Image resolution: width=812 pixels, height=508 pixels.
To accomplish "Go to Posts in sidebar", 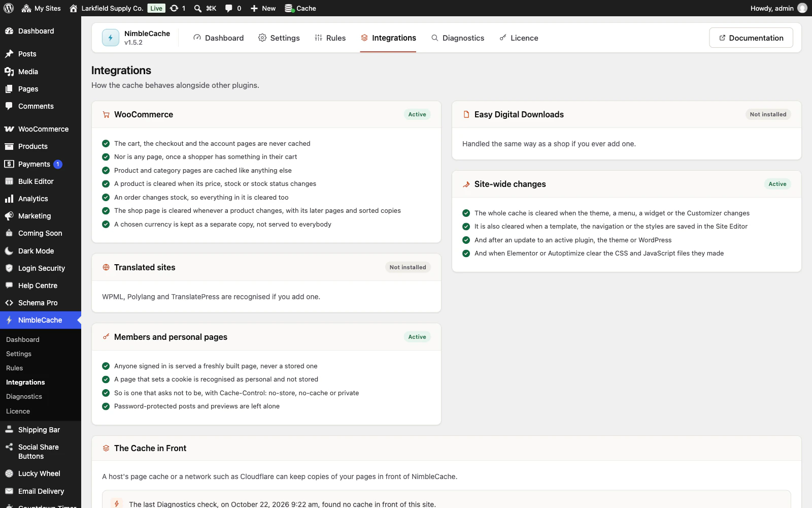I will coord(41,54).
